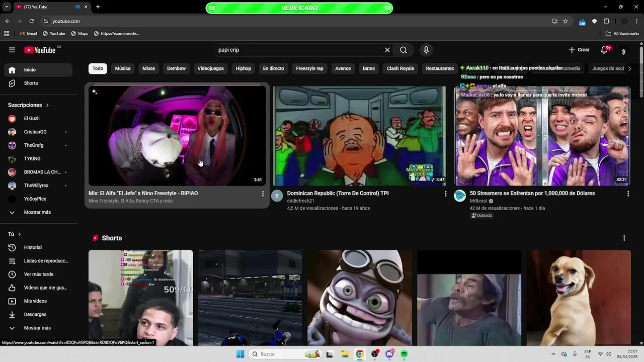This screenshot has height=362, width=644.
Task: Open Mis vídeos
Action: tap(38, 301)
